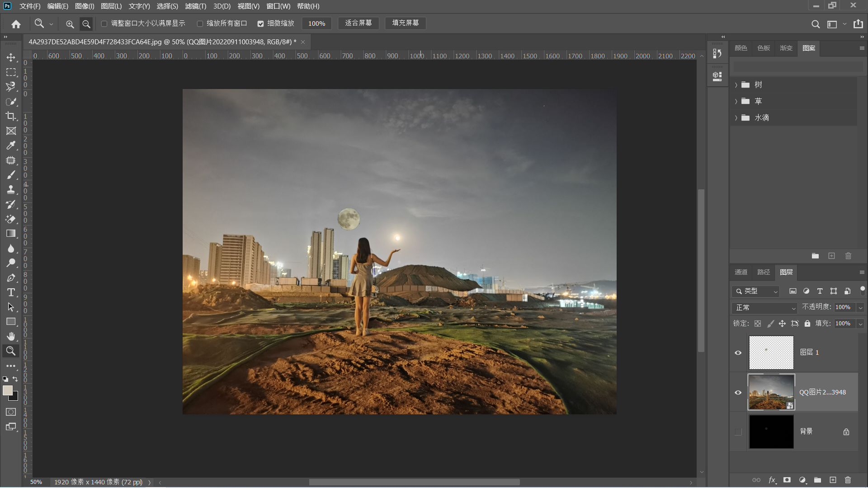
Task: Select the Clone Stamp tool
Action: click(x=11, y=190)
